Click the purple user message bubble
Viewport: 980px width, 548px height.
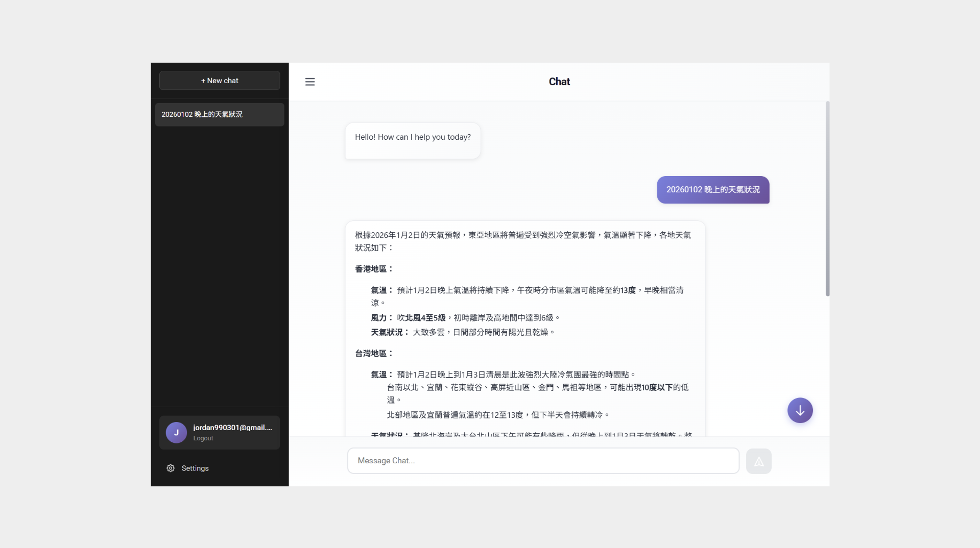[712, 190]
